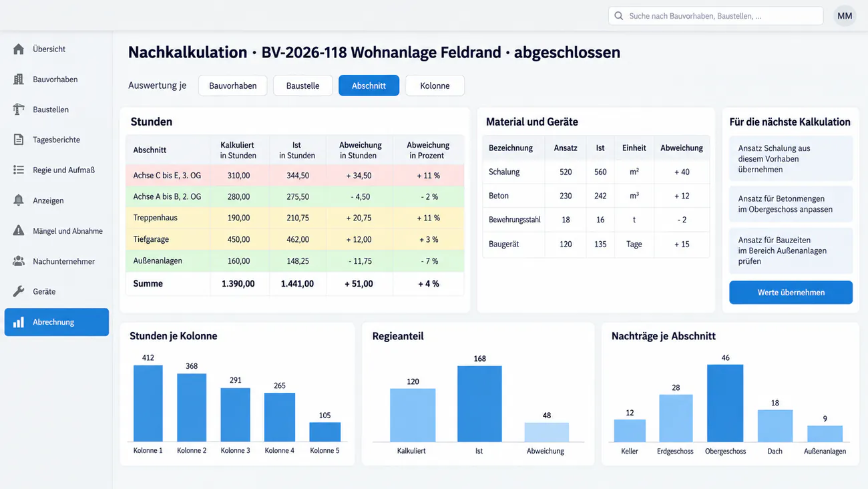Click the Außenanlagen bar in Nachträge je Abschnitt
Viewport: 868px width, 489px height.
(x=825, y=434)
